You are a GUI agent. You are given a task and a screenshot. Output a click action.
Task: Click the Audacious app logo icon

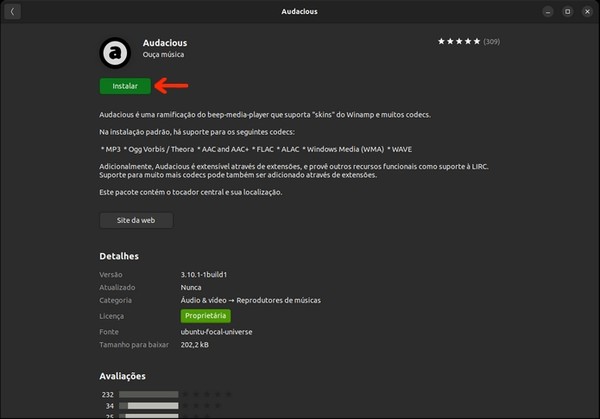tap(115, 50)
